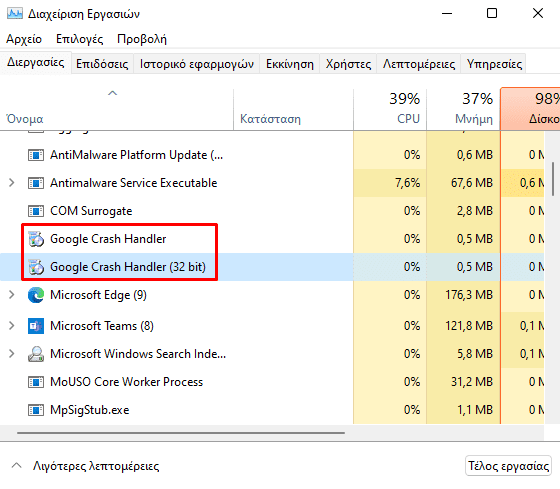
Task: Minimize the Task Manager window
Action: (447, 14)
